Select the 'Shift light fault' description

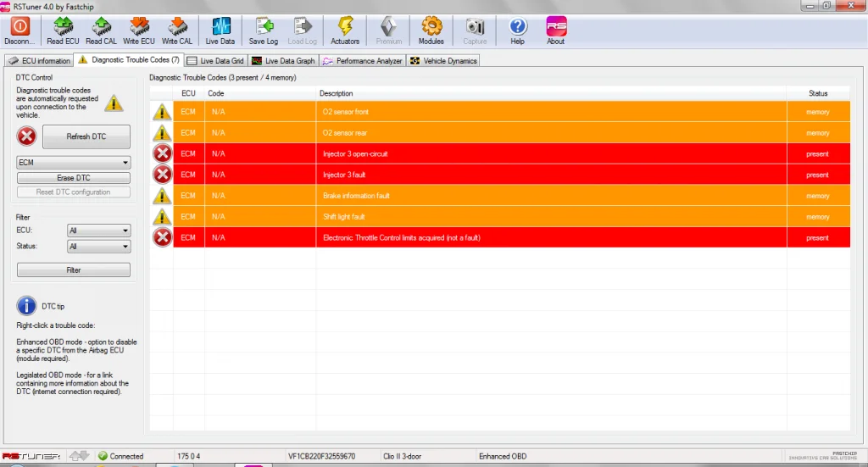pos(344,217)
